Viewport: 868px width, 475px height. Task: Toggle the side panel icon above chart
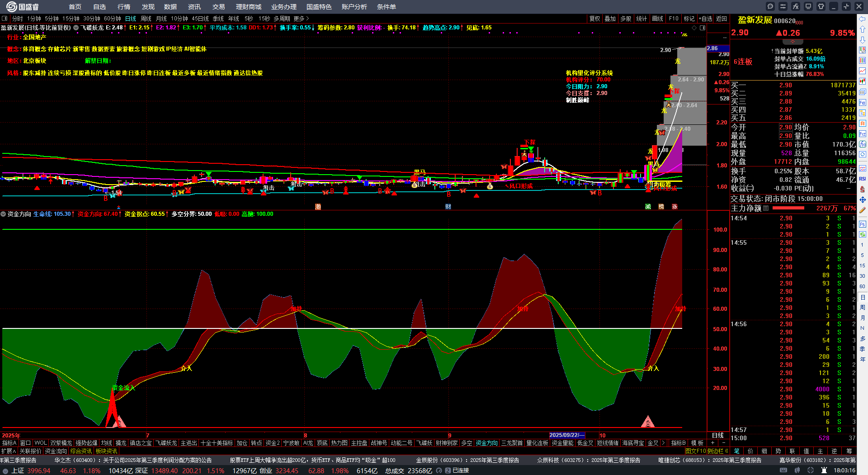click(x=703, y=28)
